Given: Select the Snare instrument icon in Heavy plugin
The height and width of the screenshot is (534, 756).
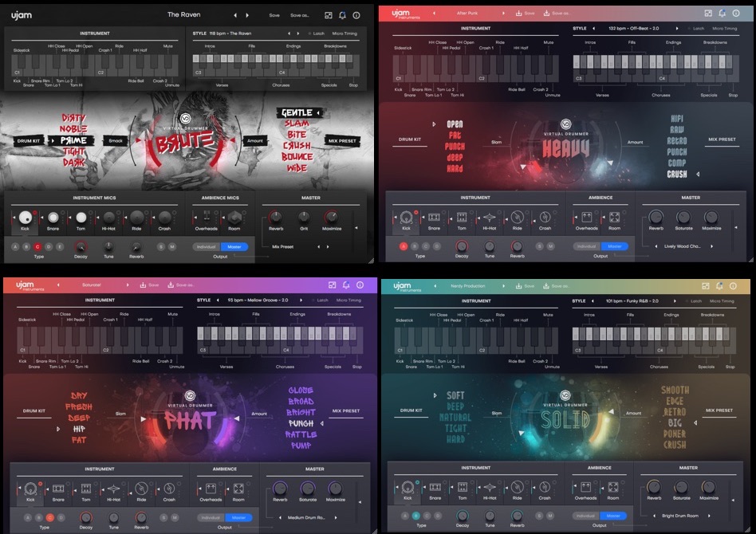Looking at the screenshot, I should coord(435,217).
